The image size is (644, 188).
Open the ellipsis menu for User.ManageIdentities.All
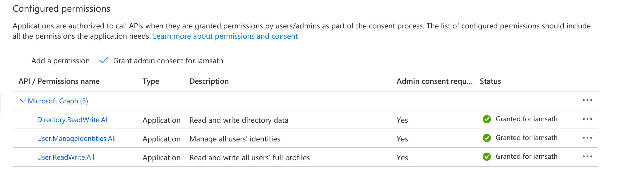tap(587, 138)
